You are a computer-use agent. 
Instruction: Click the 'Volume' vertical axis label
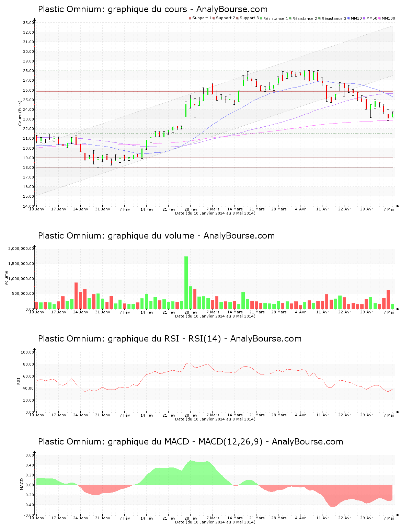[6, 278]
